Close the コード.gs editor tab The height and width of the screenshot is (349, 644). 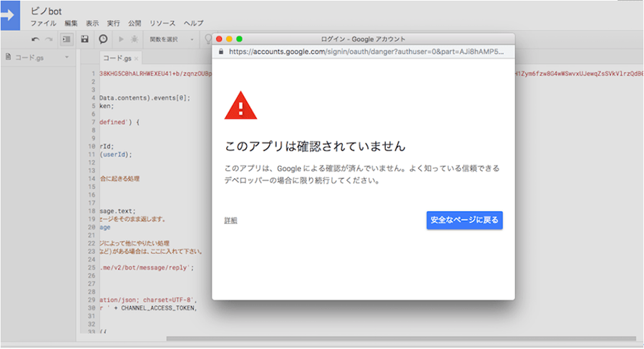coord(137,59)
